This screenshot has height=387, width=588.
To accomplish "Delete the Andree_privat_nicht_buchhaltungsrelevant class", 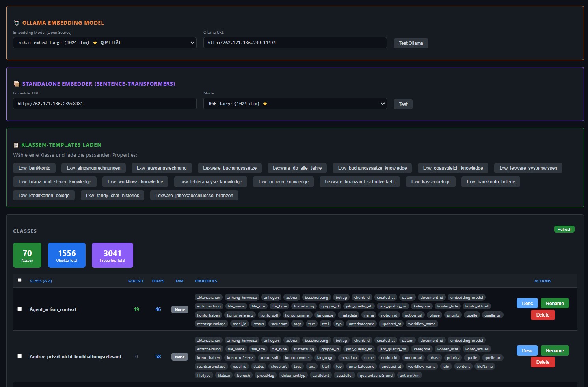I will [543, 362].
